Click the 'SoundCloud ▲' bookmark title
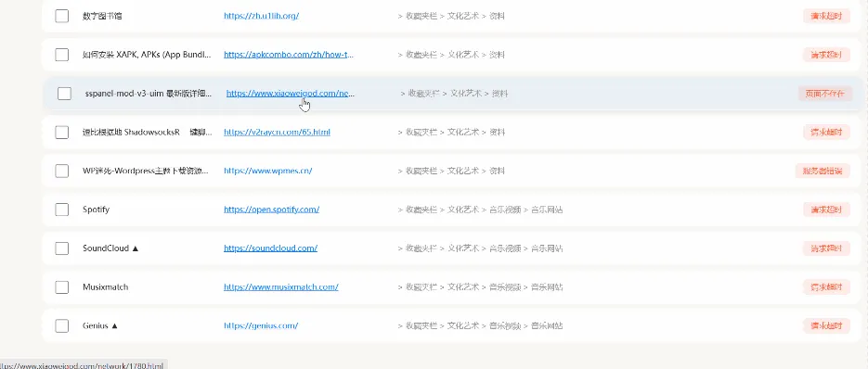This screenshot has height=369, width=868. 110,248
